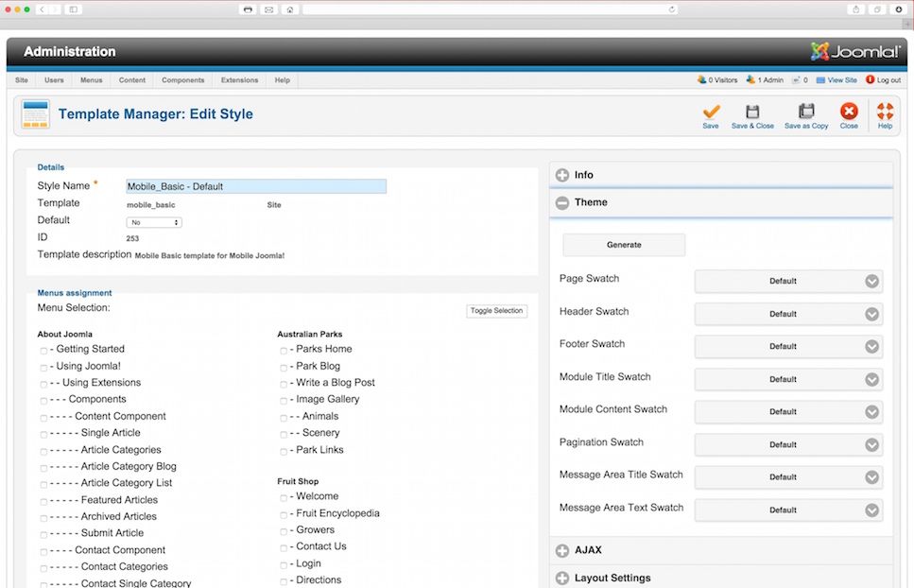Screen dimensions: 914x588
Task: Open the Module Content Swatch dropdown
Action: coord(788,411)
